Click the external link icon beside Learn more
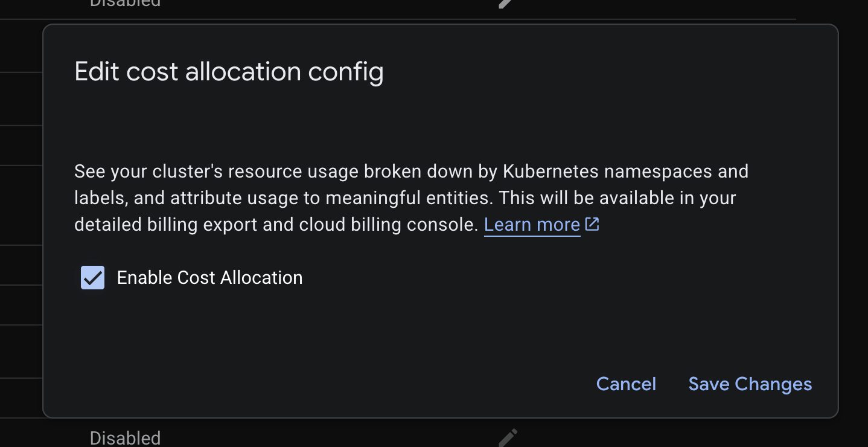This screenshot has height=447, width=868. (x=592, y=224)
